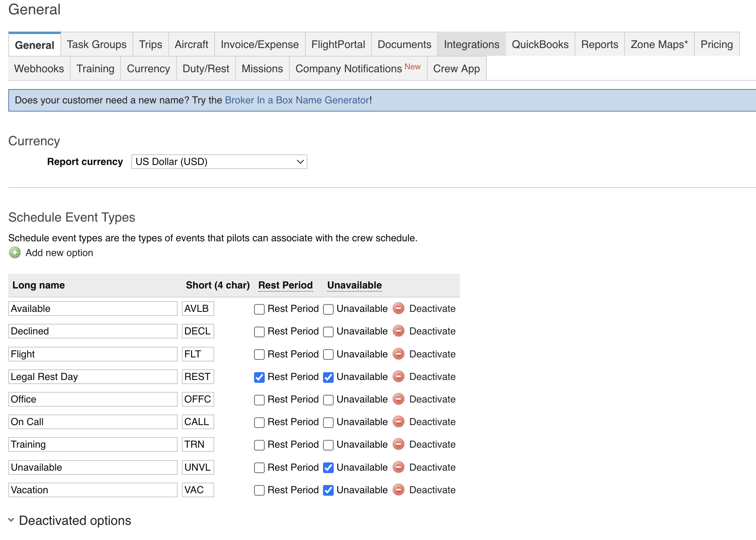Viewport: 756px width, 540px height.
Task: Uncheck Unavailable for Vacation
Action: (328, 490)
